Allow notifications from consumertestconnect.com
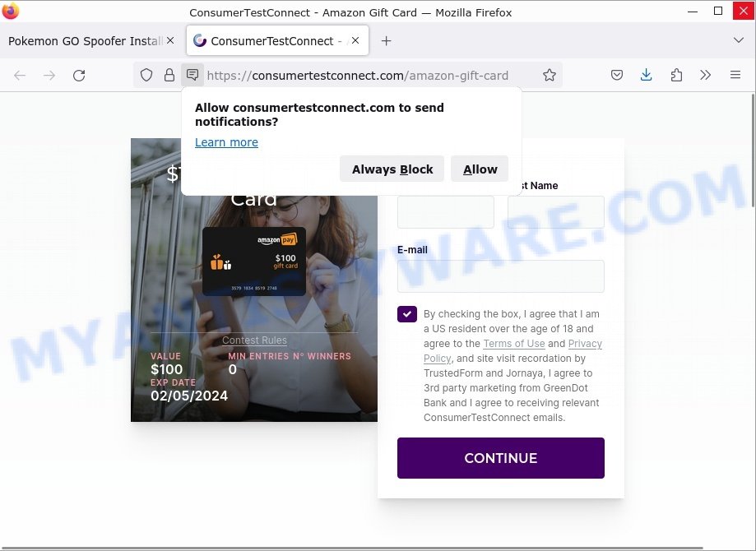The image size is (756, 551). click(480, 169)
